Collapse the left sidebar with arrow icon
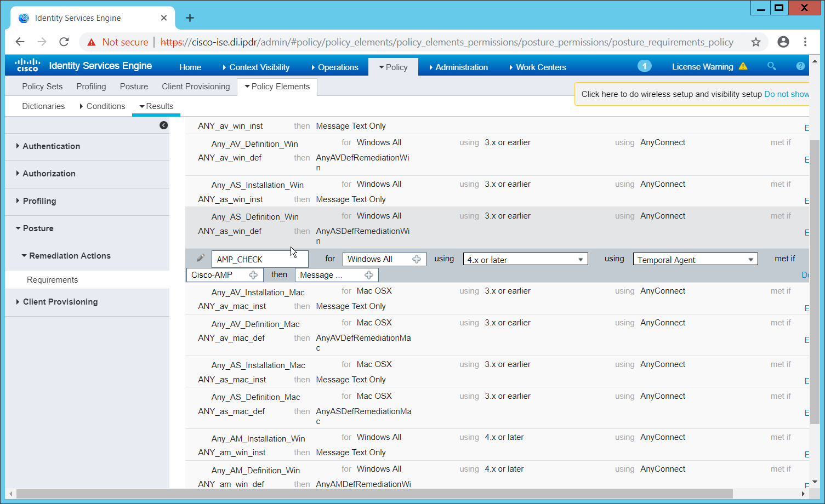This screenshot has width=825, height=504. coord(163,125)
